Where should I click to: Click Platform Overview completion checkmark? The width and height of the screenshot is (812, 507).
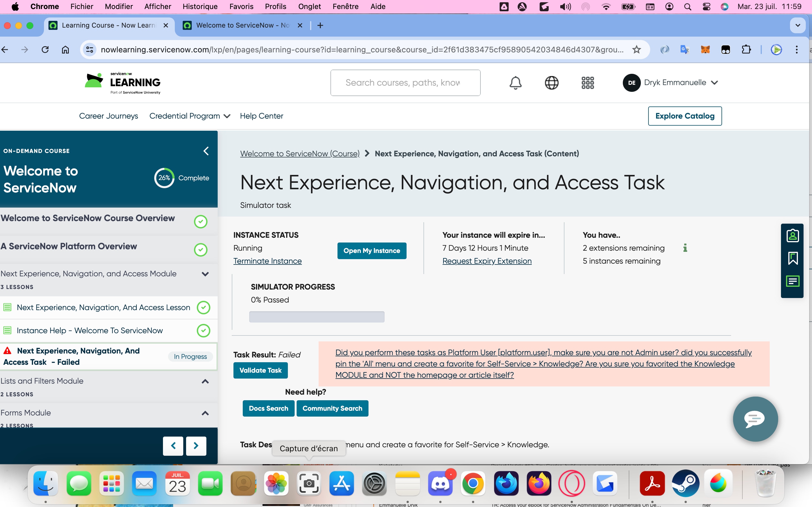pyautogui.click(x=201, y=250)
